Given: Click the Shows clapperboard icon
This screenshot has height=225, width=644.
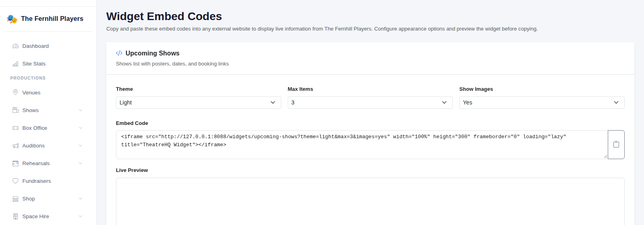Looking at the screenshot, I should [x=15, y=110].
